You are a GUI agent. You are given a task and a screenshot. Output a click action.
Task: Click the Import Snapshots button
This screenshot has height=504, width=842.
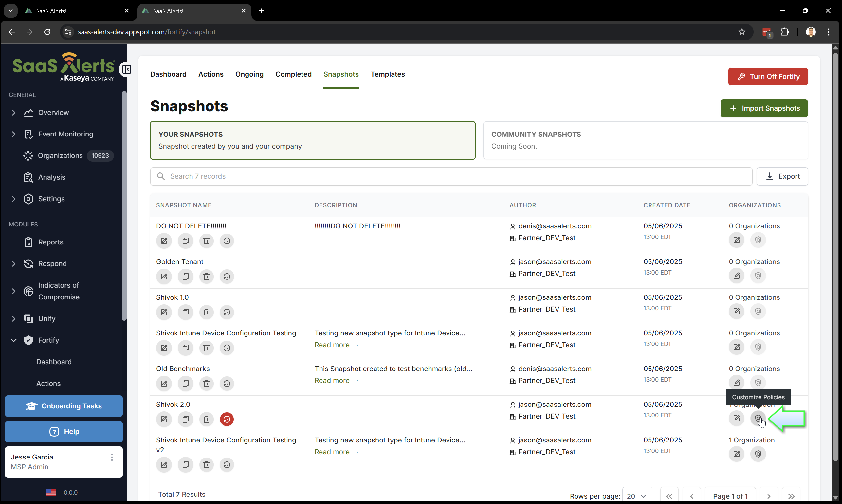coord(764,108)
